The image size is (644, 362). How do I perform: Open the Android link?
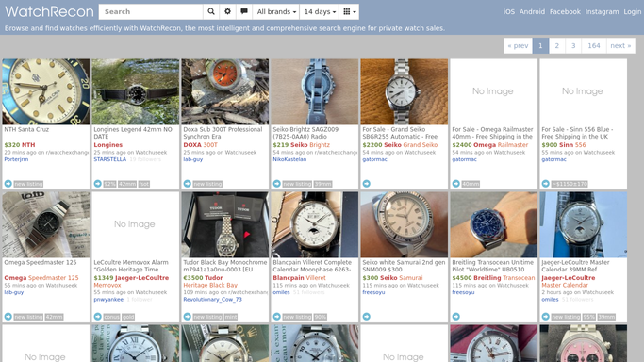[x=532, y=12]
